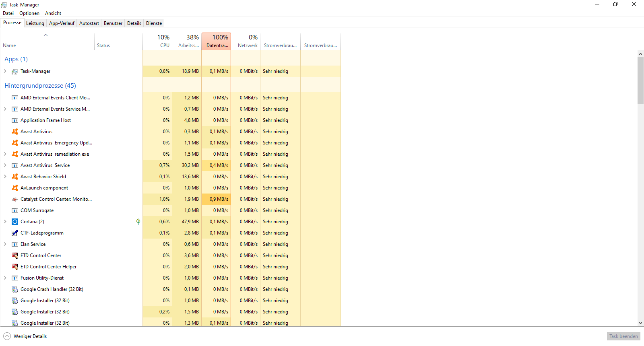Select the Hintergrundprozesse (45) group heading
Viewport: 644px width, 346px height.
[40, 86]
